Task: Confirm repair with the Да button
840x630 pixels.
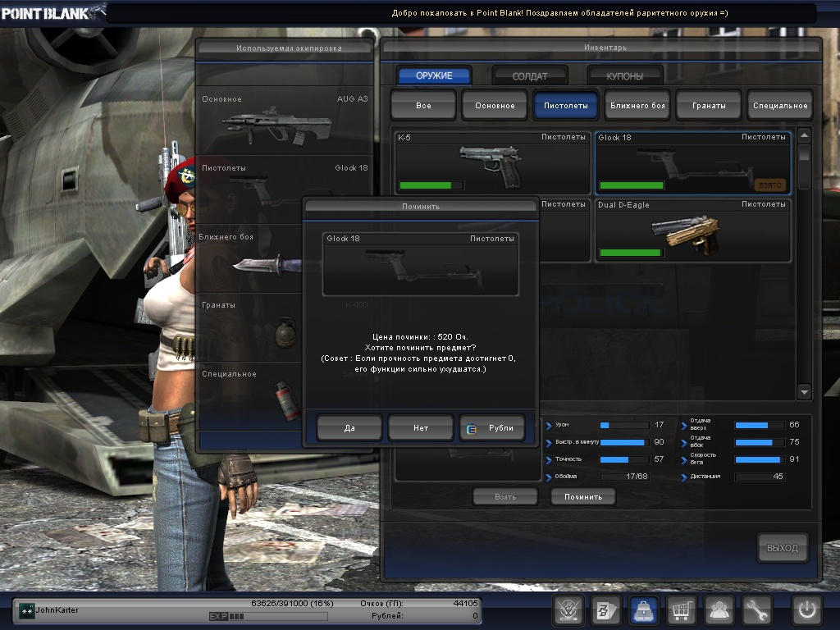Action: pos(349,427)
